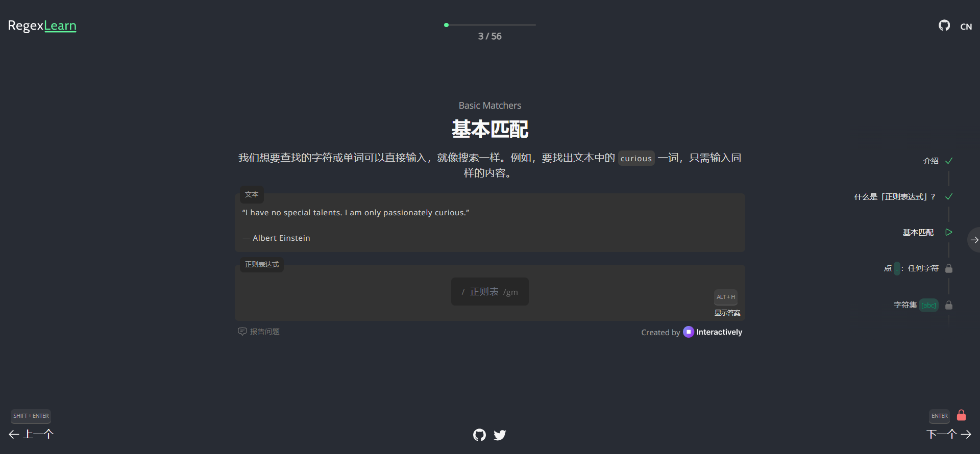980x454 pixels.
Task: Click lock icon beside 点：任何字符 step
Action: pos(949,268)
